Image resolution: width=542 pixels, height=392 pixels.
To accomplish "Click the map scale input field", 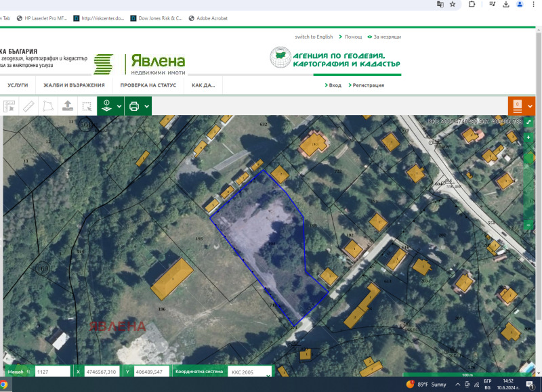I will point(52,372).
